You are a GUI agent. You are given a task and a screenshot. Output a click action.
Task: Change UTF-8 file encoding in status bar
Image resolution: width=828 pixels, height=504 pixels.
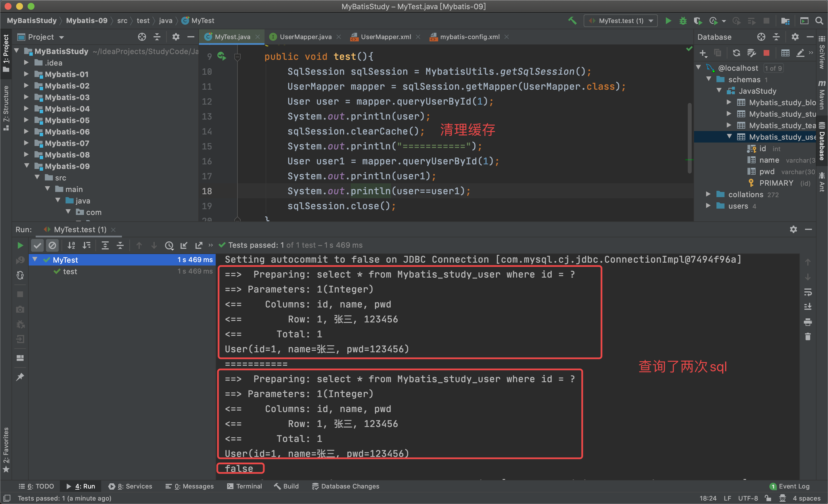pyautogui.click(x=748, y=498)
